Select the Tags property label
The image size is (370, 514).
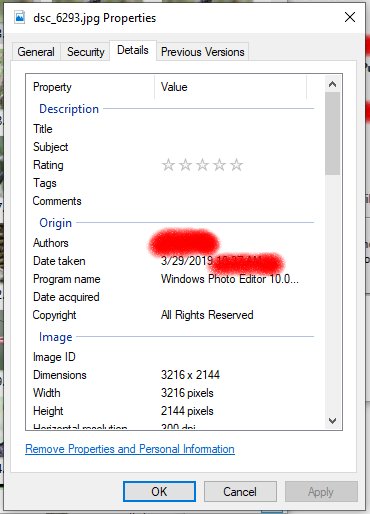[x=45, y=183]
